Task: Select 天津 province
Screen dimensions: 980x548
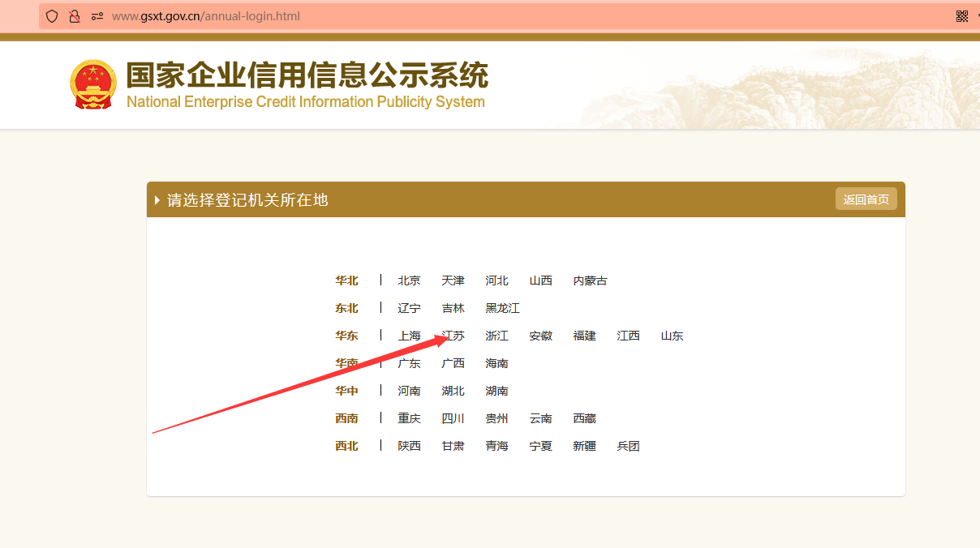Action: click(453, 280)
